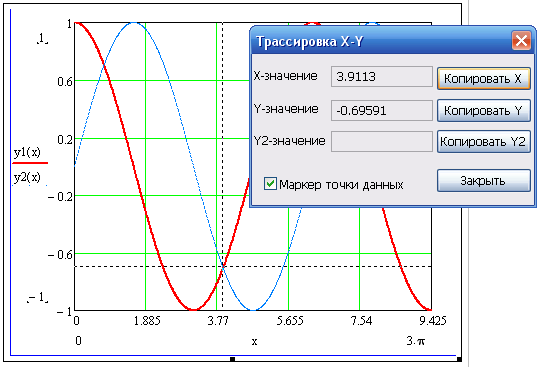Click the red line sample under y1(x)
This screenshot has width=541, height=367.
coord(30,162)
